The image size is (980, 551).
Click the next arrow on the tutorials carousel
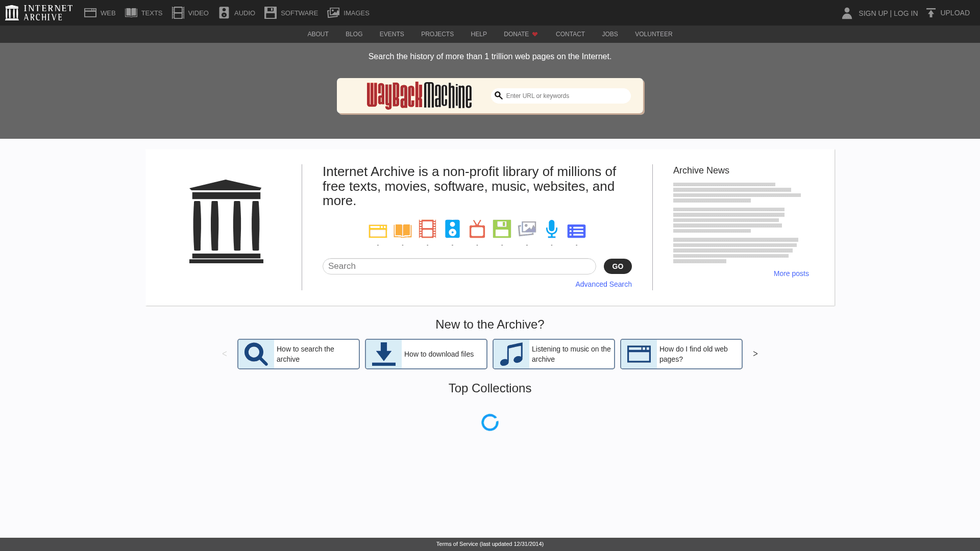(755, 354)
